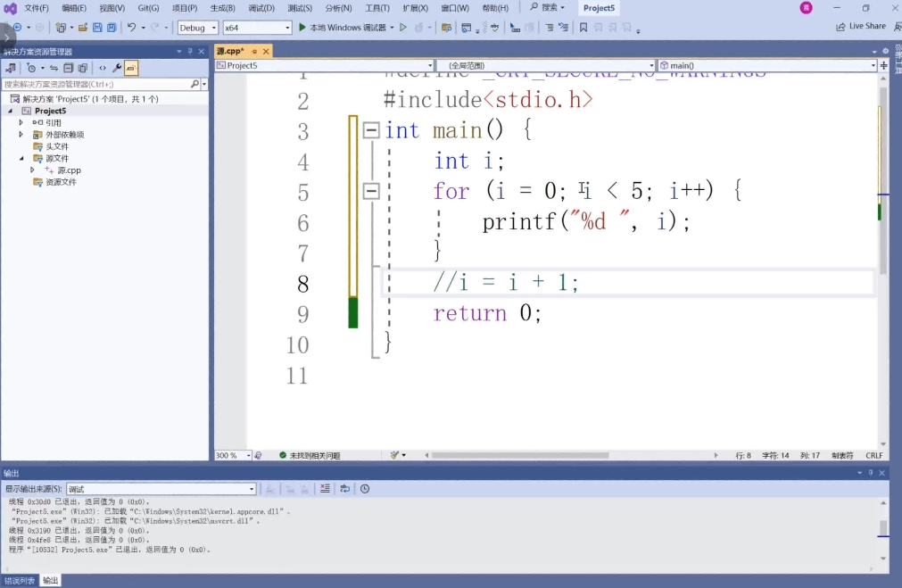Click the clock timestamp icon in Output panel

(365, 488)
